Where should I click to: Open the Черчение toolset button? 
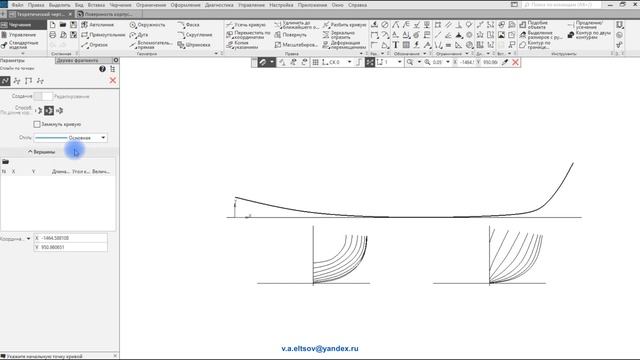tap(23, 25)
